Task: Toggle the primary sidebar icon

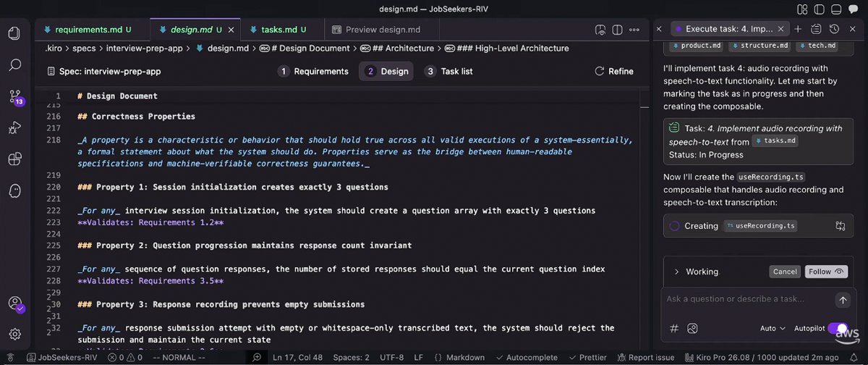Action: tap(818, 9)
